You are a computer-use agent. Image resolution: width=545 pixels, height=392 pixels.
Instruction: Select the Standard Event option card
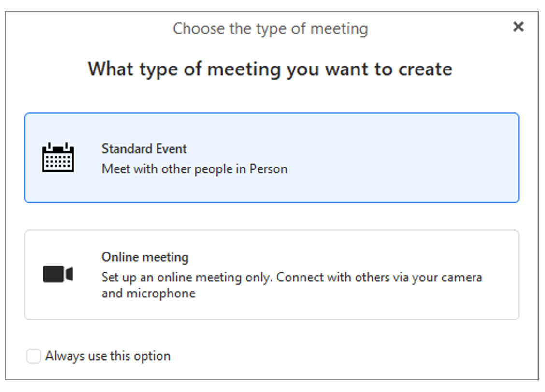272,158
